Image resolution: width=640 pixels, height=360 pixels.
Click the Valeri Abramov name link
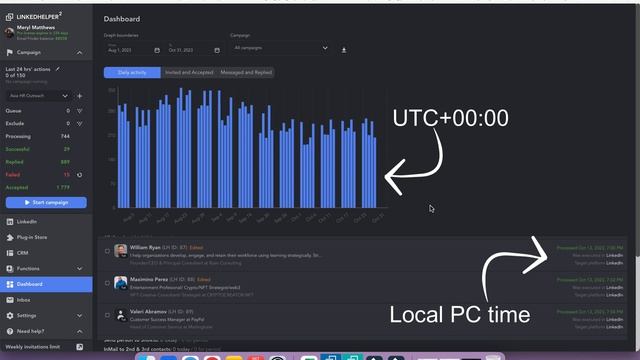148,311
